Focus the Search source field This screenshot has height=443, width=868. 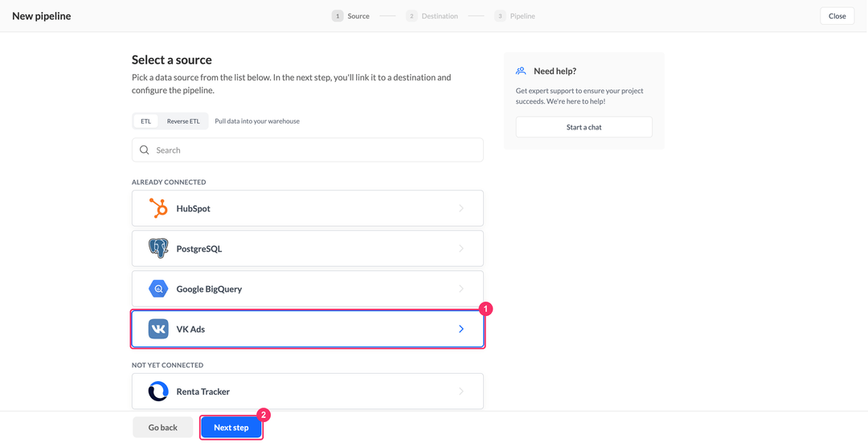coord(308,150)
